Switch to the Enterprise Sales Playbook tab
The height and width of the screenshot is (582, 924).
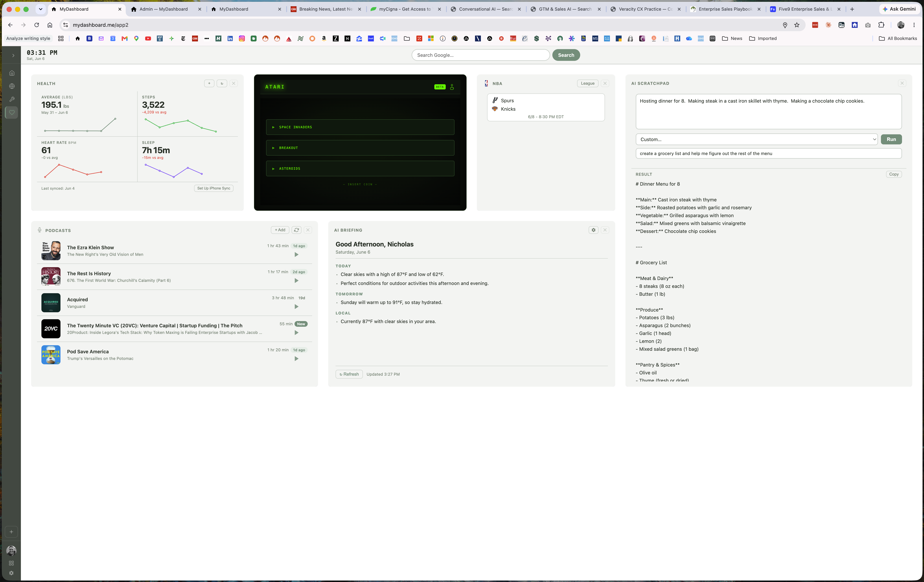point(725,9)
